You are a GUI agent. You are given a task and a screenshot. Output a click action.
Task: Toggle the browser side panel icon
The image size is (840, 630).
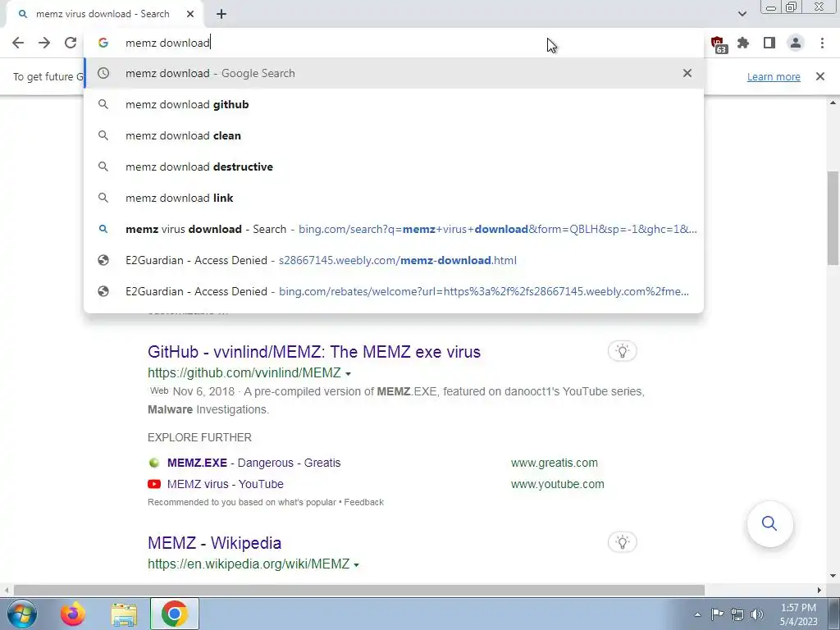click(769, 43)
